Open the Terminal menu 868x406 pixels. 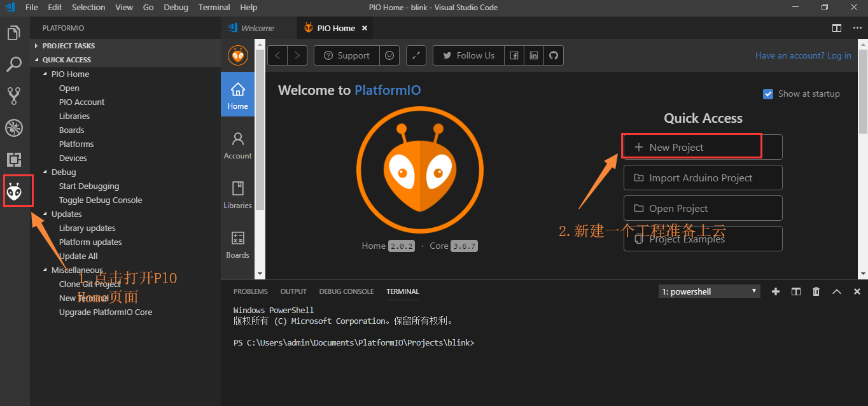click(x=214, y=7)
